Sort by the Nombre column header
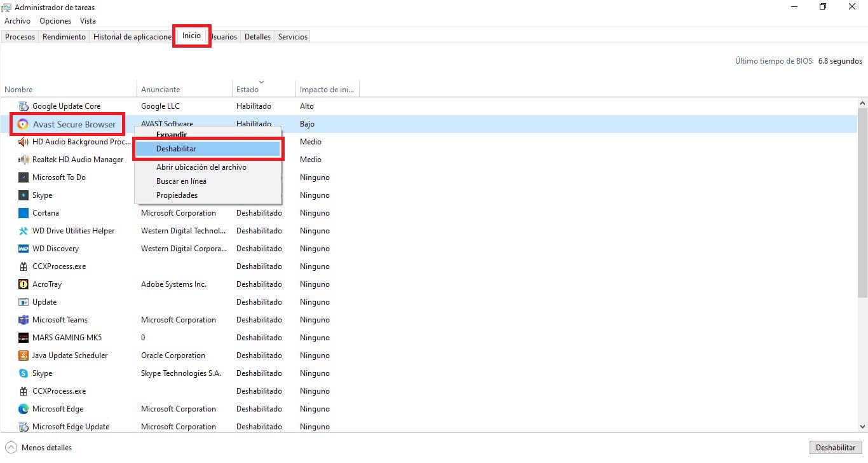The height and width of the screenshot is (463, 868). coord(69,90)
